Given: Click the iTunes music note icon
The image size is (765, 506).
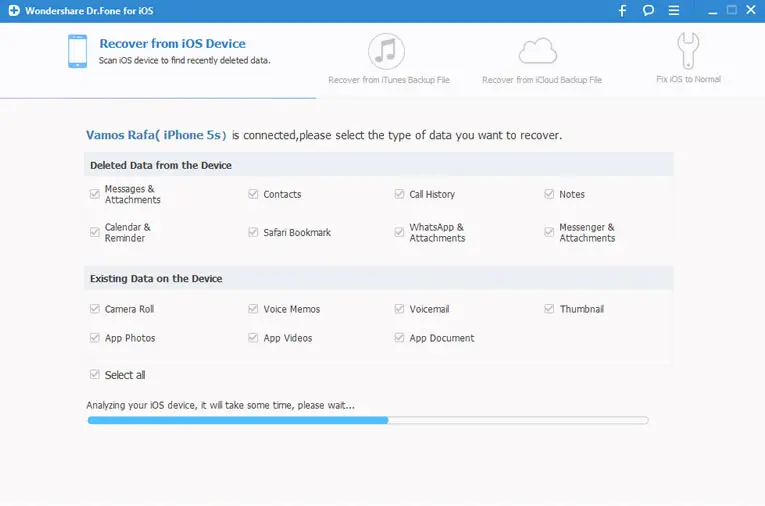Looking at the screenshot, I should pyautogui.click(x=386, y=51).
